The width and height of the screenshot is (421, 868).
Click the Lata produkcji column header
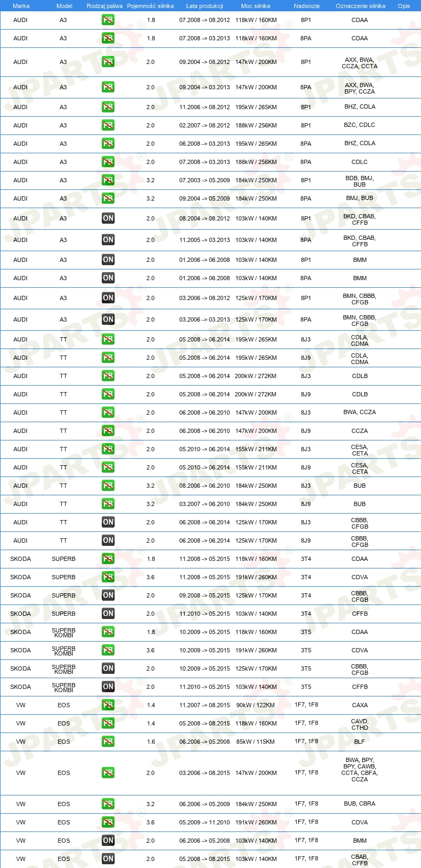205,6
